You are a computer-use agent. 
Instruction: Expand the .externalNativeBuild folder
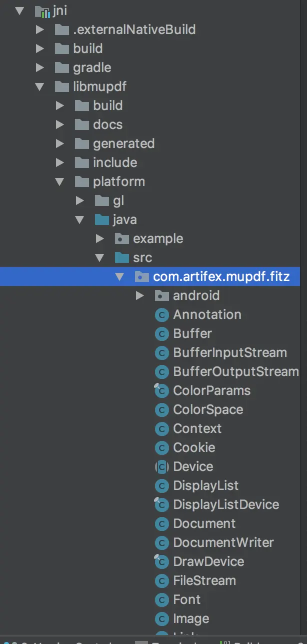(40, 29)
